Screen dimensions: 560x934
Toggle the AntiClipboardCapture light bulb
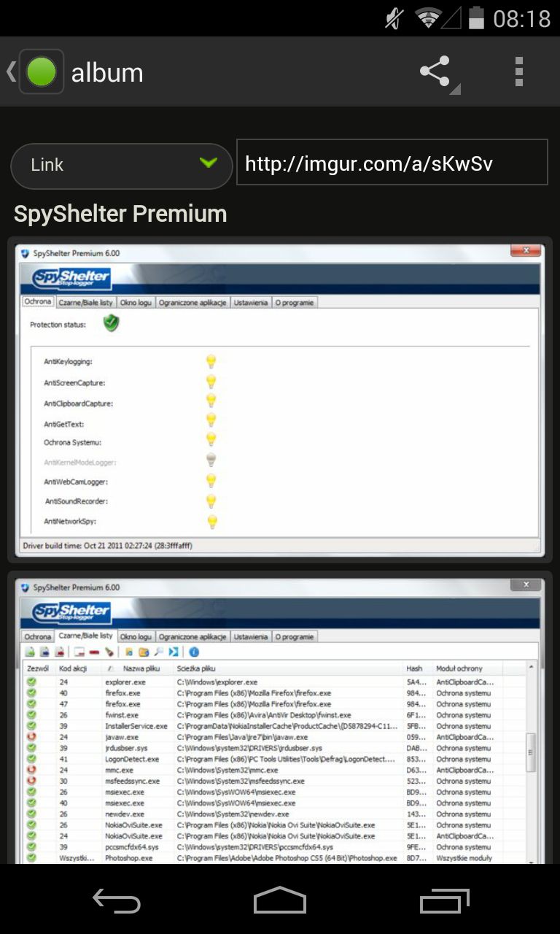(211, 401)
